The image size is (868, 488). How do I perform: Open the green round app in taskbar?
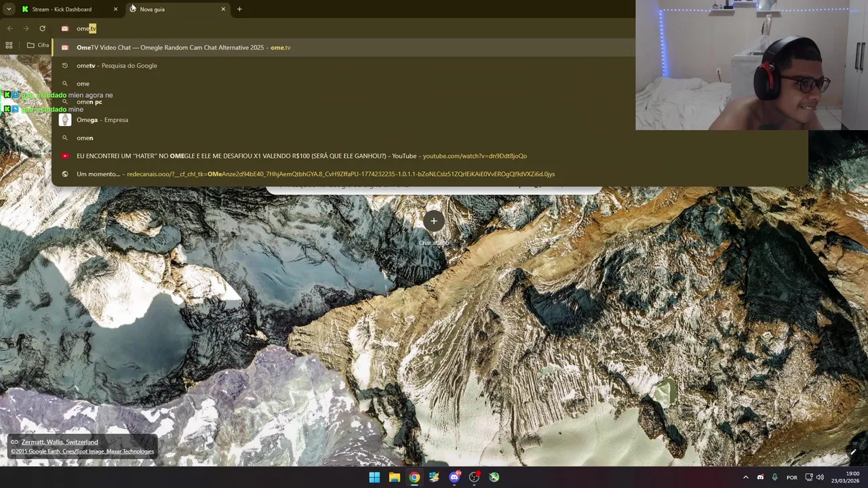(x=494, y=477)
